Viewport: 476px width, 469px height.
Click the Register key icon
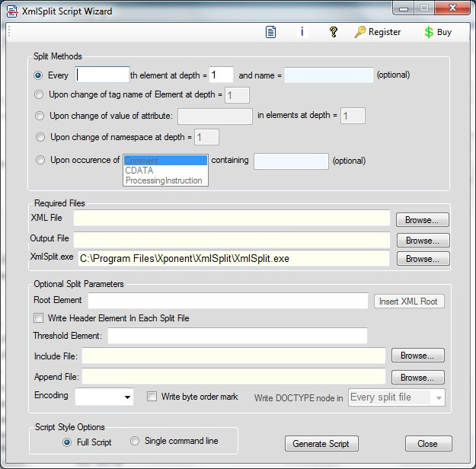360,32
